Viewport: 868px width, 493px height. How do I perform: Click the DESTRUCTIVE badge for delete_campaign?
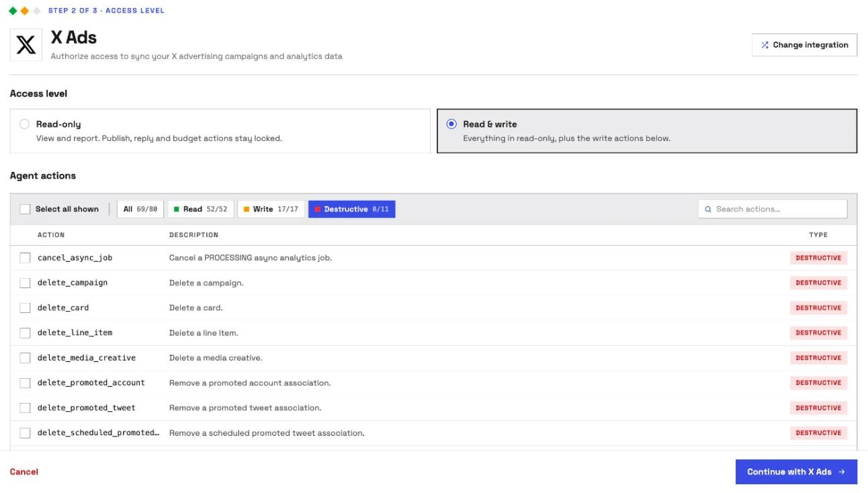pyautogui.click(x=818, y=283)
